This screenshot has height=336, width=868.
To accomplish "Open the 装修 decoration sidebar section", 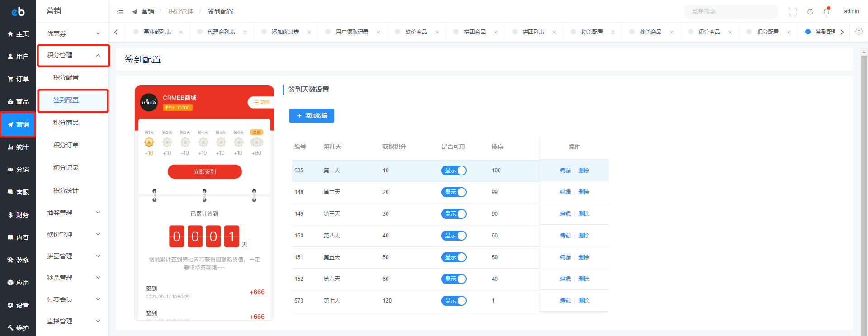I will tap(18, 260).
